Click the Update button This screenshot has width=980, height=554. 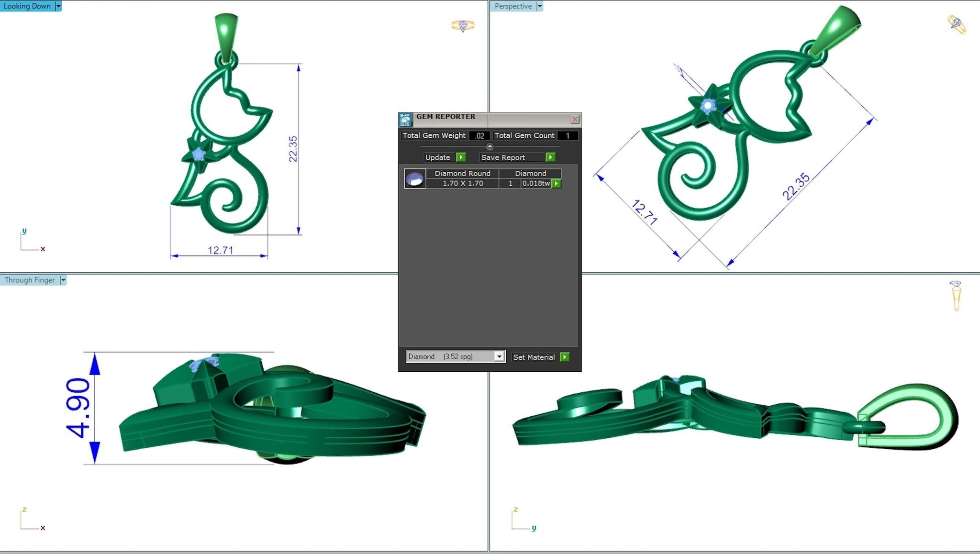tap(437, 157)
